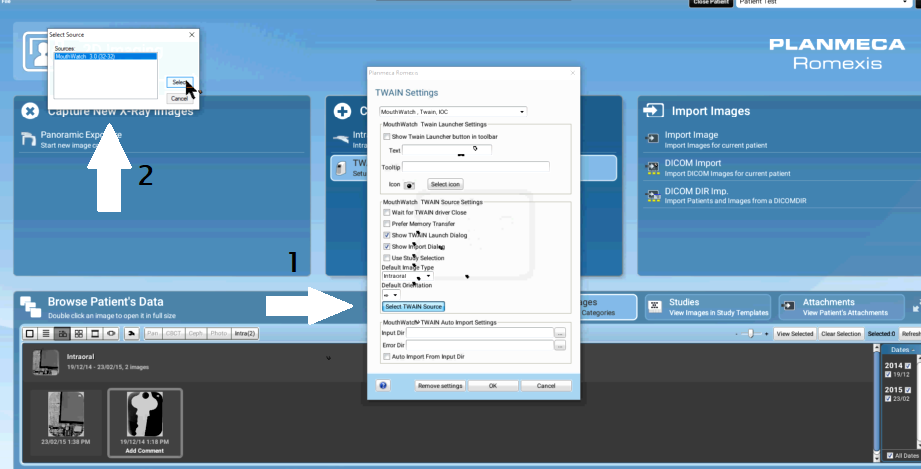This screenshot has width=921, height=469.
Task: Click the Import Image icon
Action: 653,139
